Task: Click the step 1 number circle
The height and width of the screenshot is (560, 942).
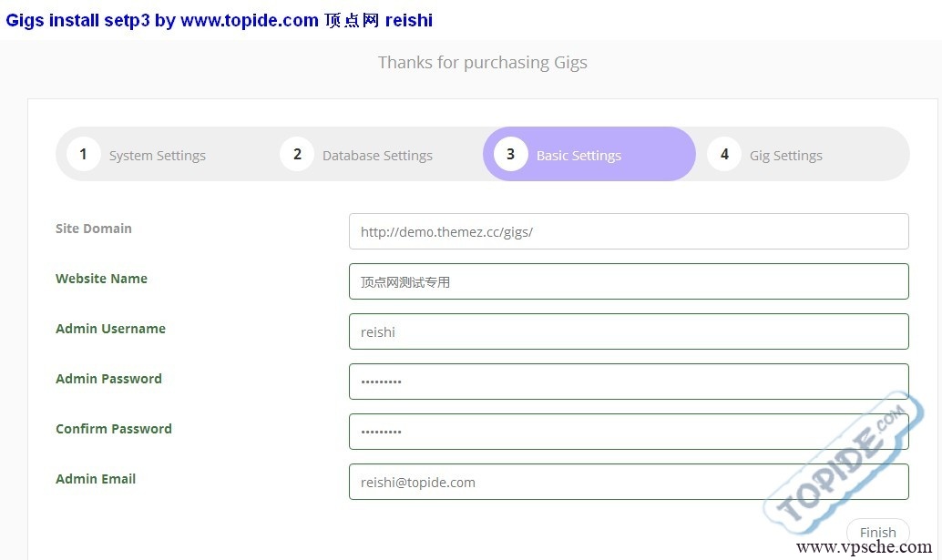Action: 83,154
